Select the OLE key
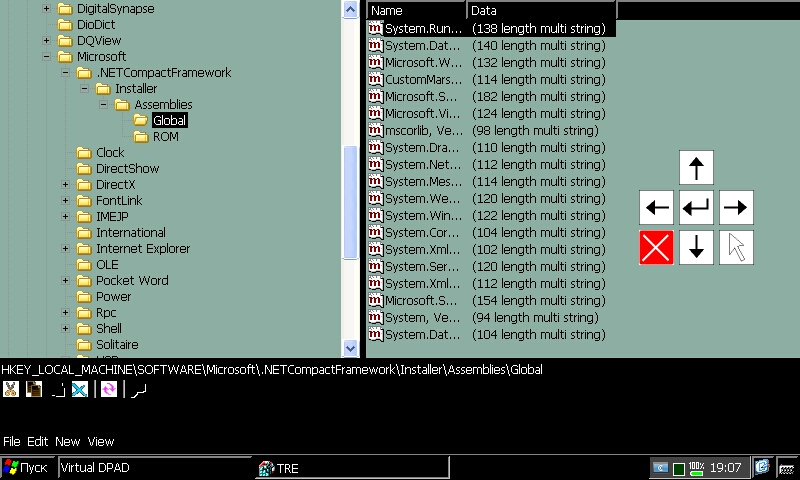 coord(107,264)
